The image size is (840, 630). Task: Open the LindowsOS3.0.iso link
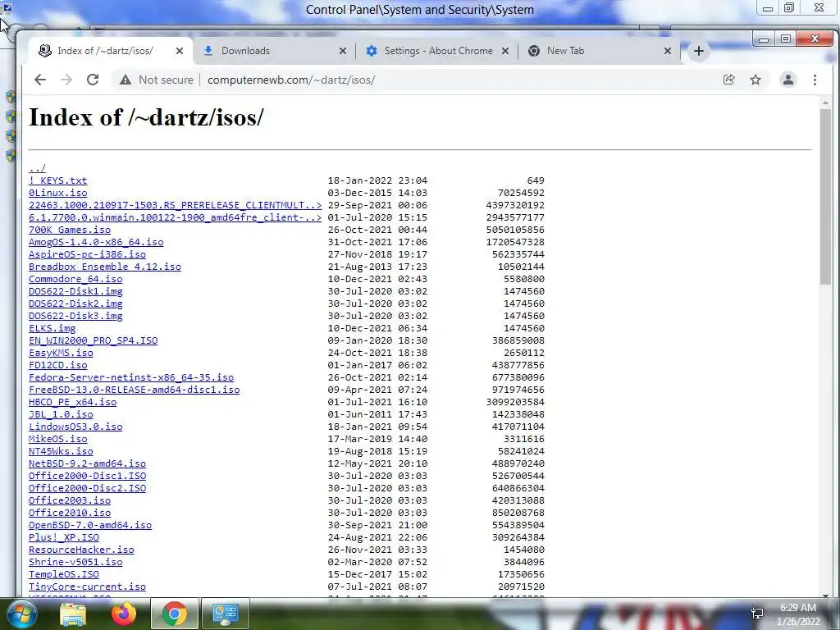[75, 427]
